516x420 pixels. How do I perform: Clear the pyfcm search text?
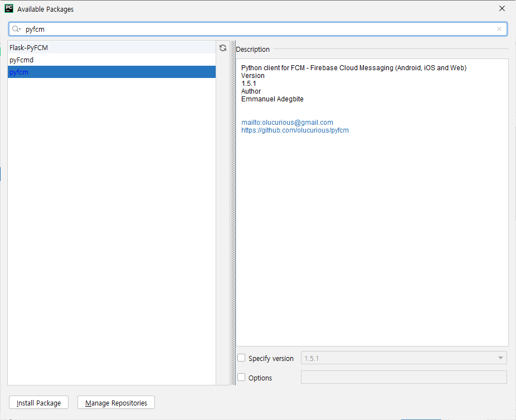point(499,29)
